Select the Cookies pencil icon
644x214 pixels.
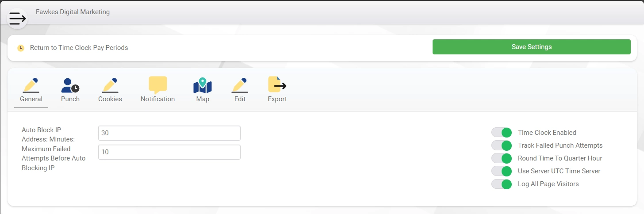[x=110, y=85]
